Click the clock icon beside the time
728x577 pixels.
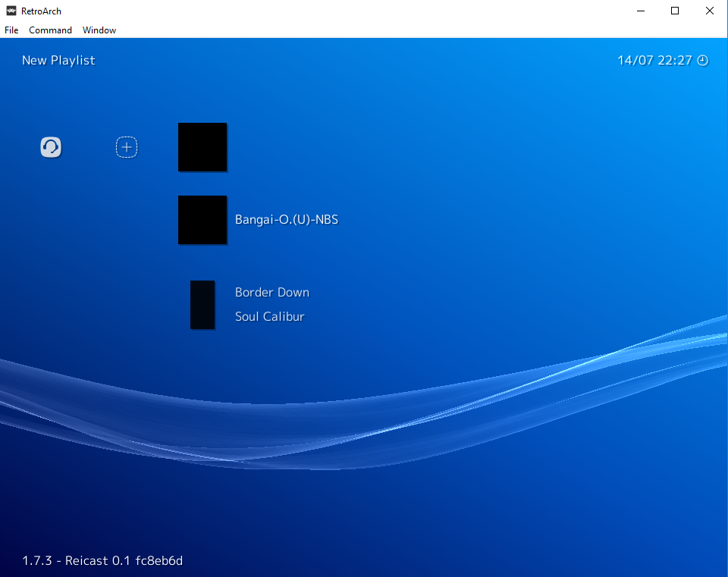[703, 61]
